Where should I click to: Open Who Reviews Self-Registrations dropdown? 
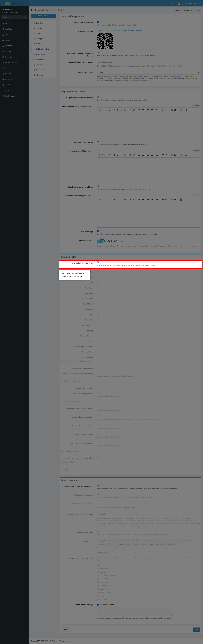coord(148,62)
